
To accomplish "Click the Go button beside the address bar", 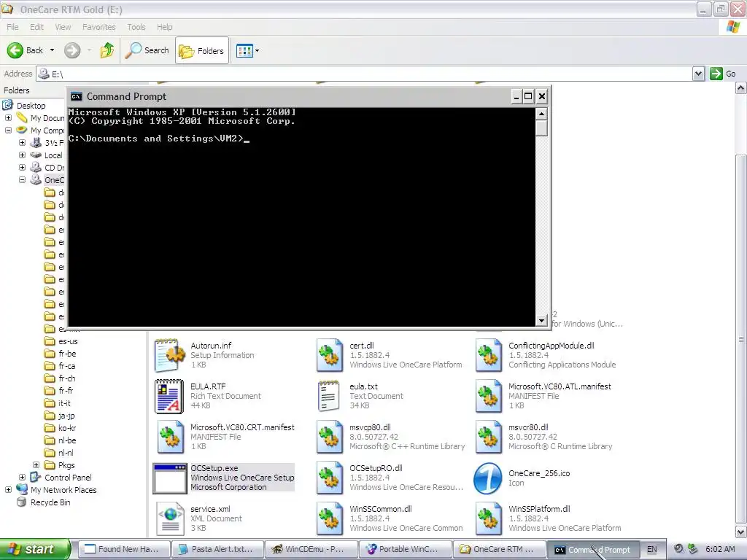I will (x=723, y=74).
